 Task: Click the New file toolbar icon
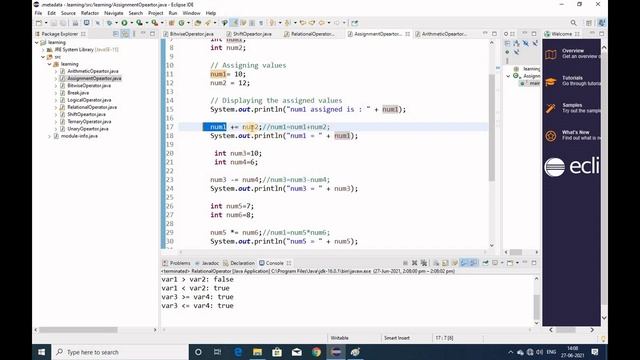39,23
